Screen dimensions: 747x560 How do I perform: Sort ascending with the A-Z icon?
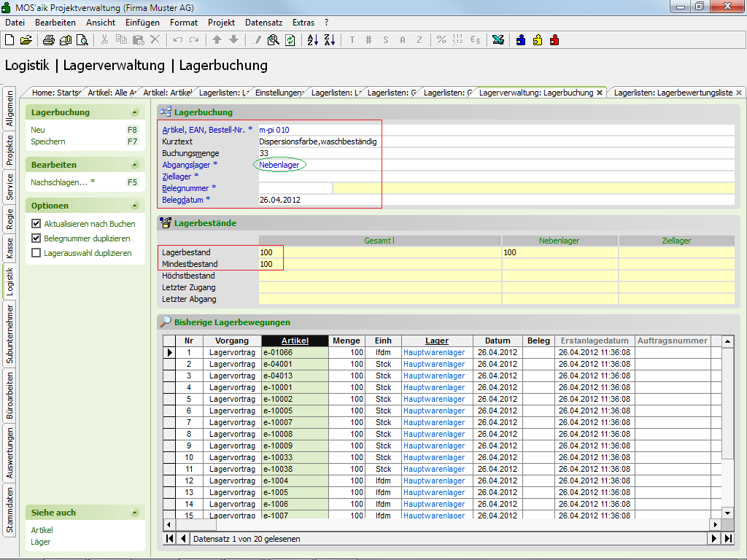tap(312, 40)
